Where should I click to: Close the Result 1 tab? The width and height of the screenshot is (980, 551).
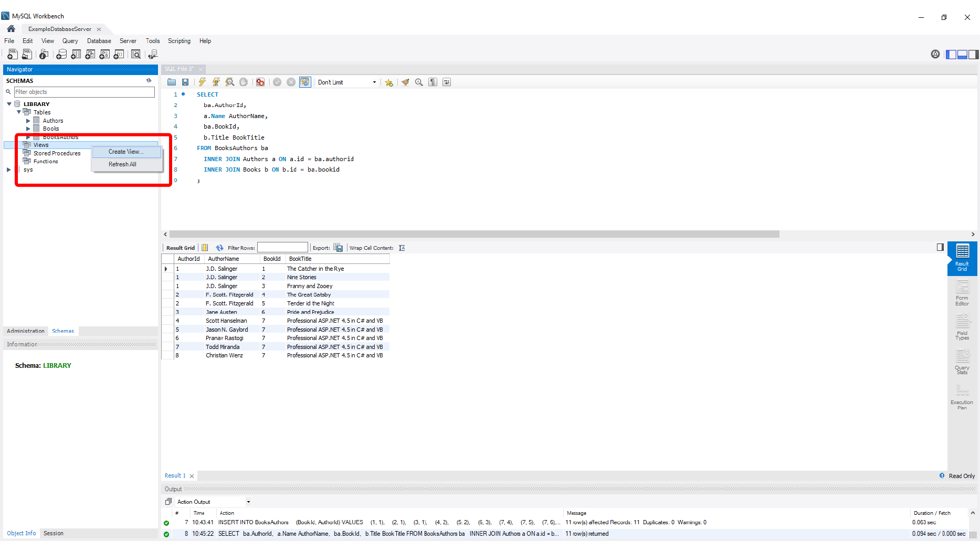(x=192, y=476)
